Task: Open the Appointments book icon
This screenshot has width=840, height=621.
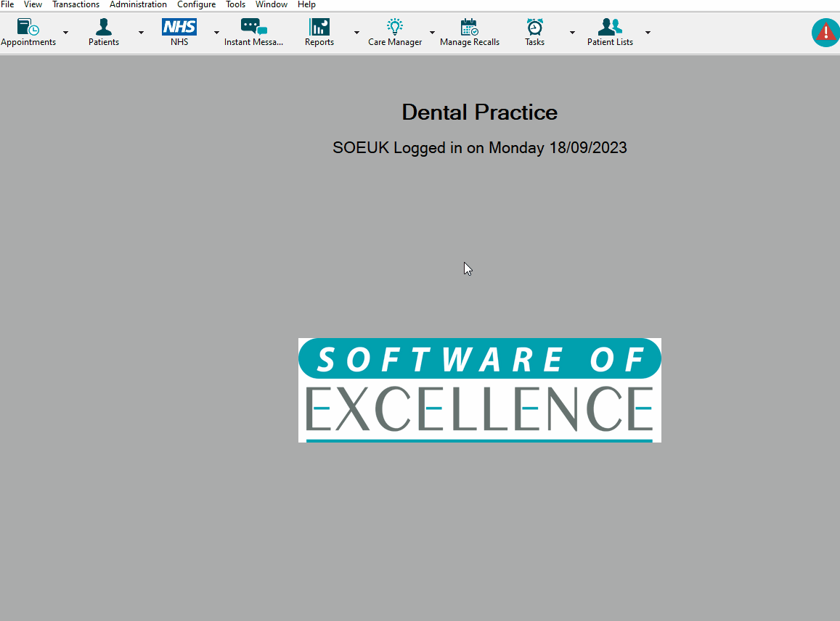Action: 27,28
